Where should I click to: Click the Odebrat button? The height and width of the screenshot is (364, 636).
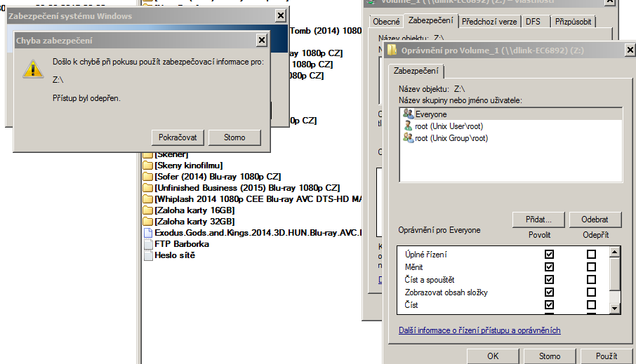[595, 220]
